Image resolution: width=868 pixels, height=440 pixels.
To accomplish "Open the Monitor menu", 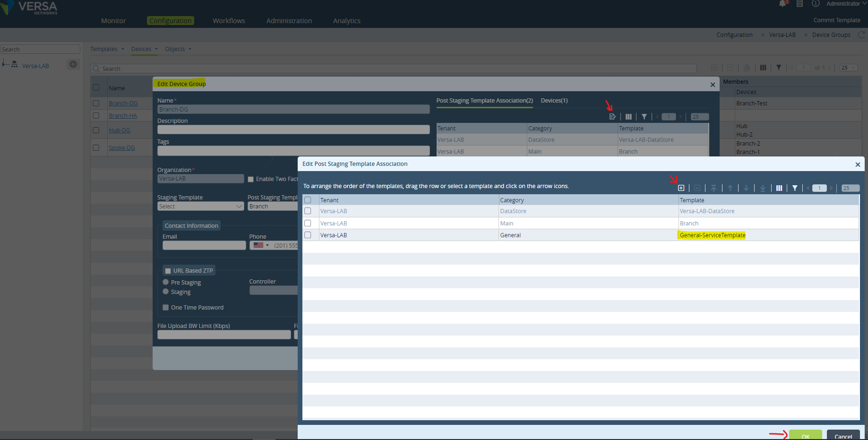I will [x=113, y=21].
